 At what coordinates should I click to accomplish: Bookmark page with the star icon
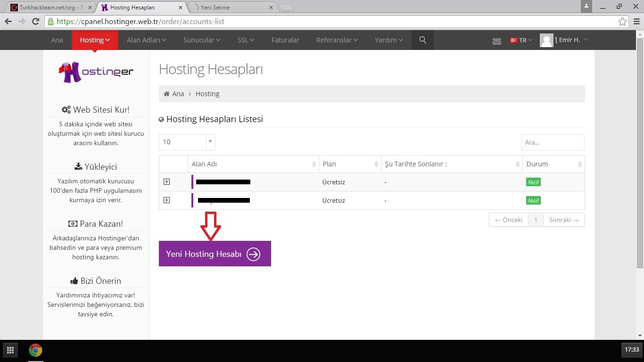623,22
